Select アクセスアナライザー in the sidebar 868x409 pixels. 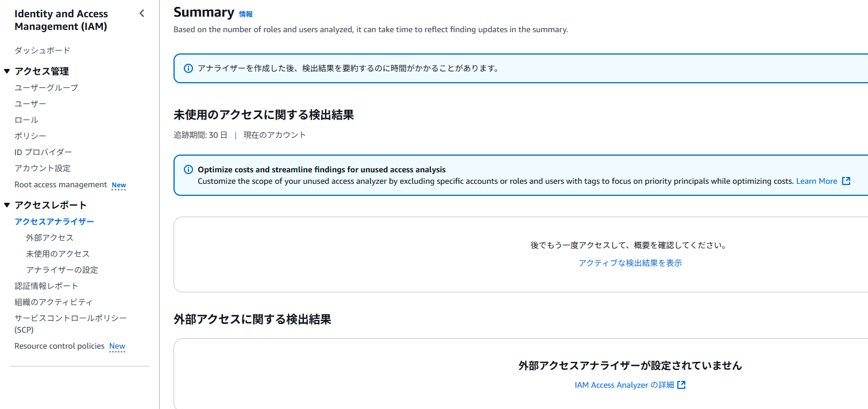pyautogui.click(x=55, y=221)
